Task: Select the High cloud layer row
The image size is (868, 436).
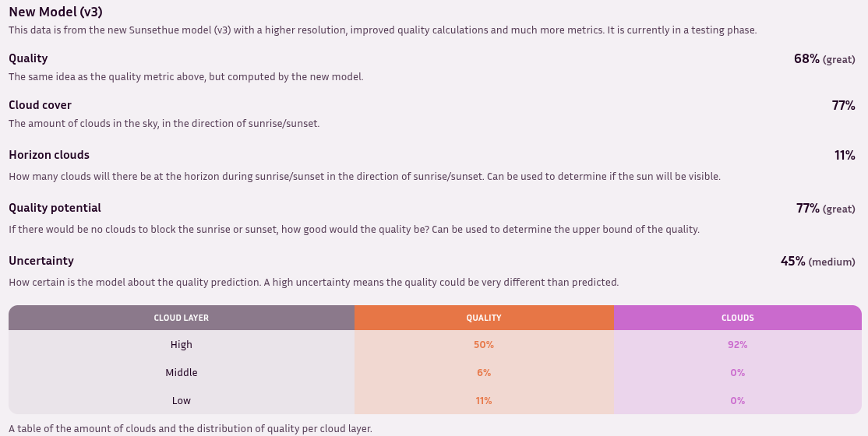Action: 182,345
